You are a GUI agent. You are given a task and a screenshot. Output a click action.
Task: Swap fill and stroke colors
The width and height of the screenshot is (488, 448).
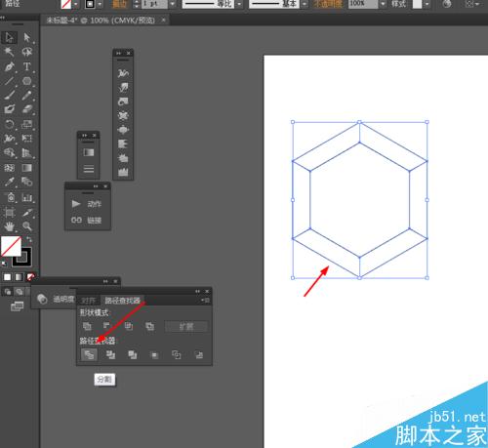tap(29, 240)
